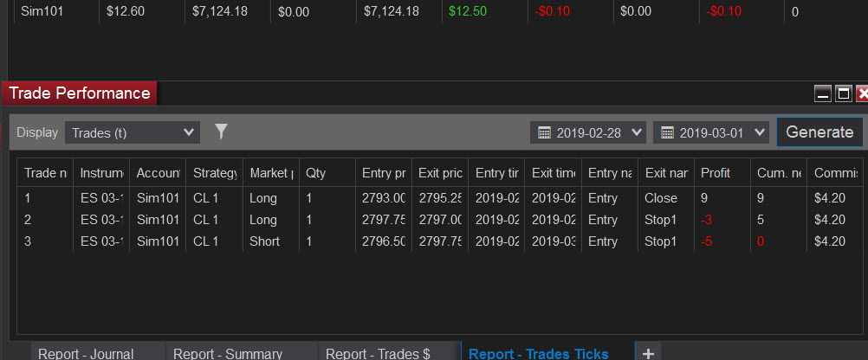Viewport: 868px width, 360px height.
Task: Click the start date calendar icon
Action: [545, 132]
